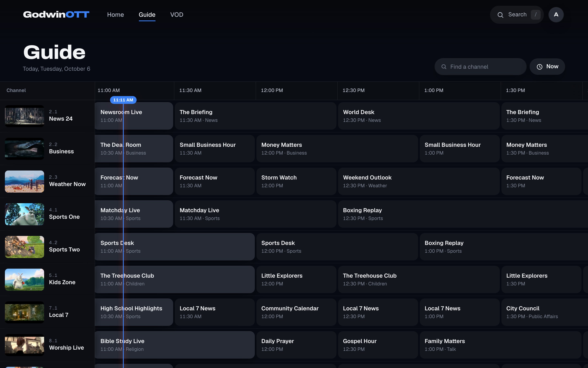The image size is (588, 368).
Task: Open Matchday Live 11:30 AM program
Action: tap(255, 214)
